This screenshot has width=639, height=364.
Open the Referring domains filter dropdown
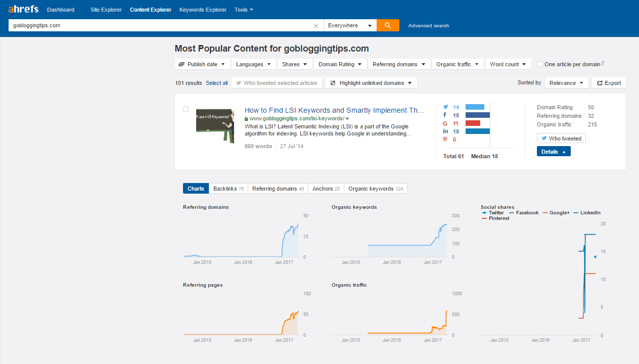click(x=400, y=64)
